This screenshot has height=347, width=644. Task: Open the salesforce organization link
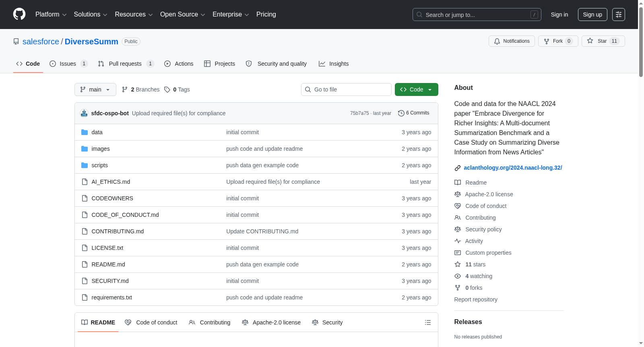[41, 42]
